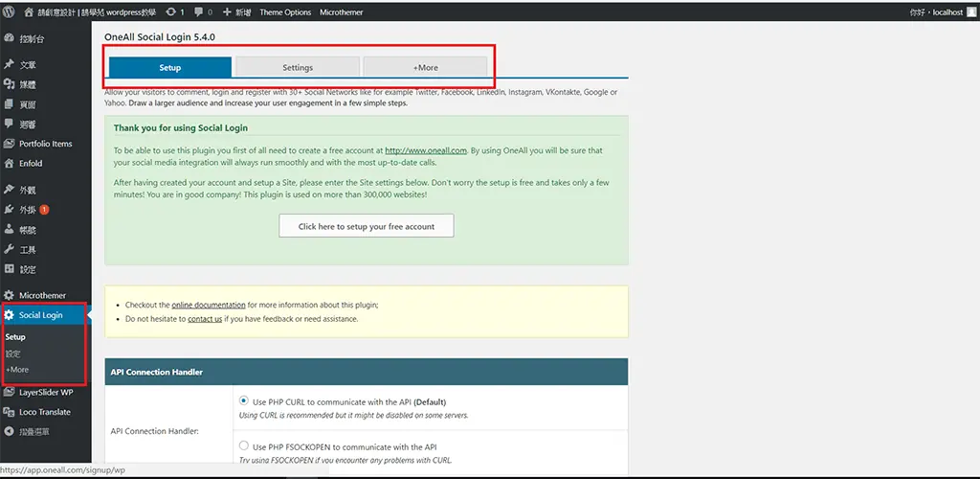Open the online documentation link

coord(208,306)
